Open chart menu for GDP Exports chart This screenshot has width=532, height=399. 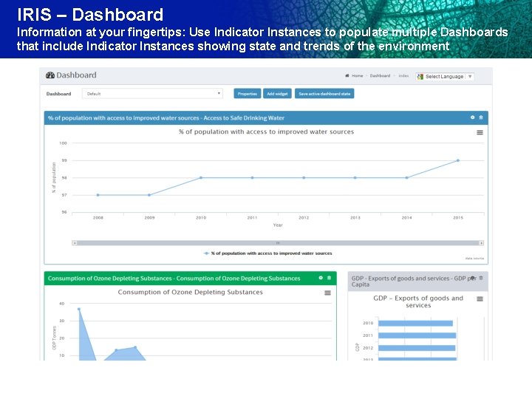(480, 299)
